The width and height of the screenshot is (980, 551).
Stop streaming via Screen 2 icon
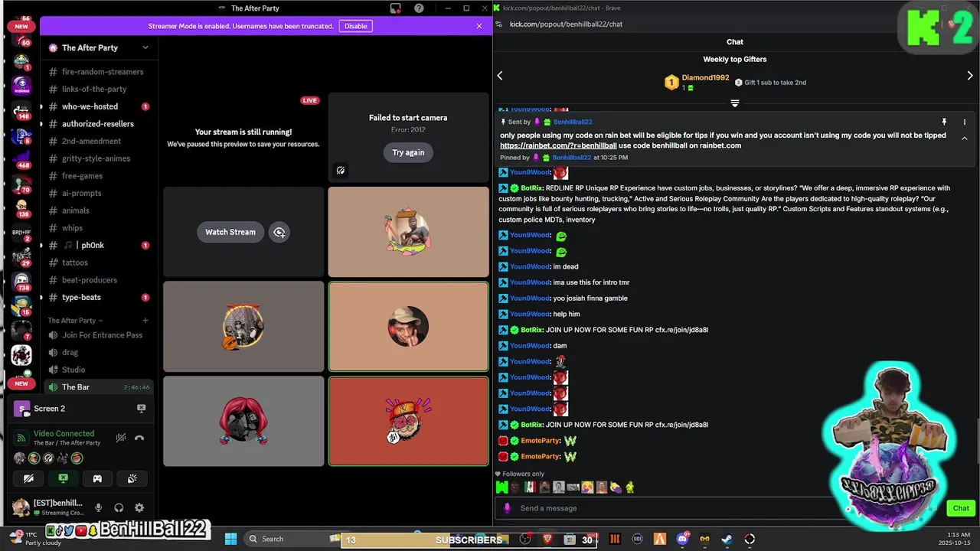[x=141, y=409]
